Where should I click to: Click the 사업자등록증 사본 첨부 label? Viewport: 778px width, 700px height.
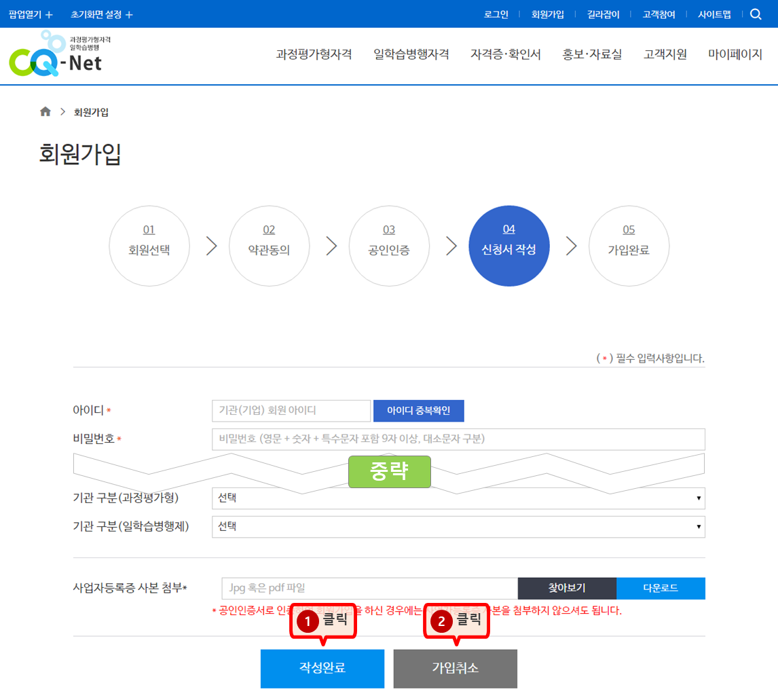pyautogui.click(x=130, y=588)
